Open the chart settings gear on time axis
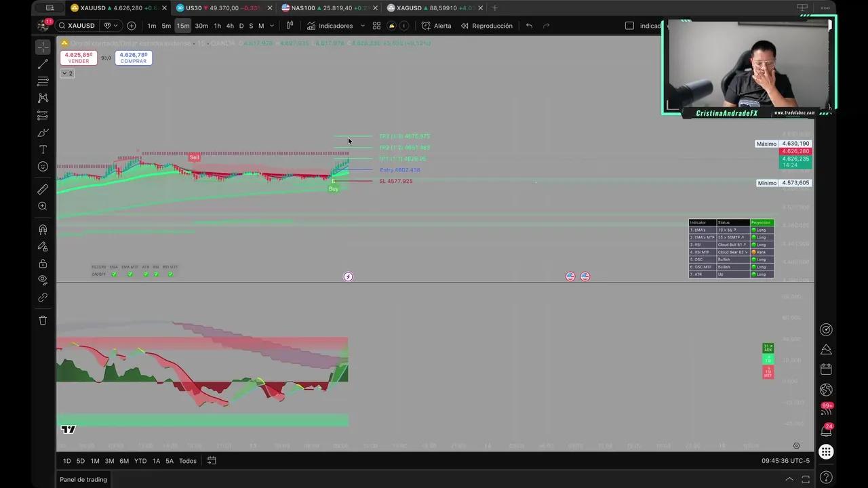Image resolution: width=868 pixels, height=488 pixels. click(x=796, y=446)
